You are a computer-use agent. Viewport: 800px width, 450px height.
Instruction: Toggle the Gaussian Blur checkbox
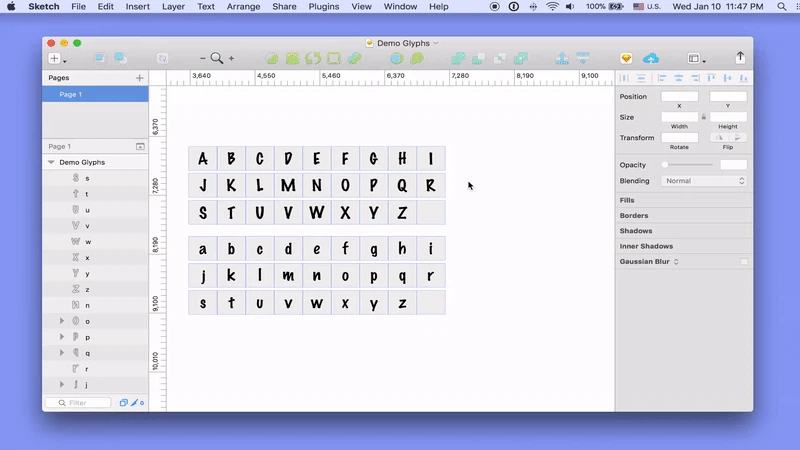(744, 261)
